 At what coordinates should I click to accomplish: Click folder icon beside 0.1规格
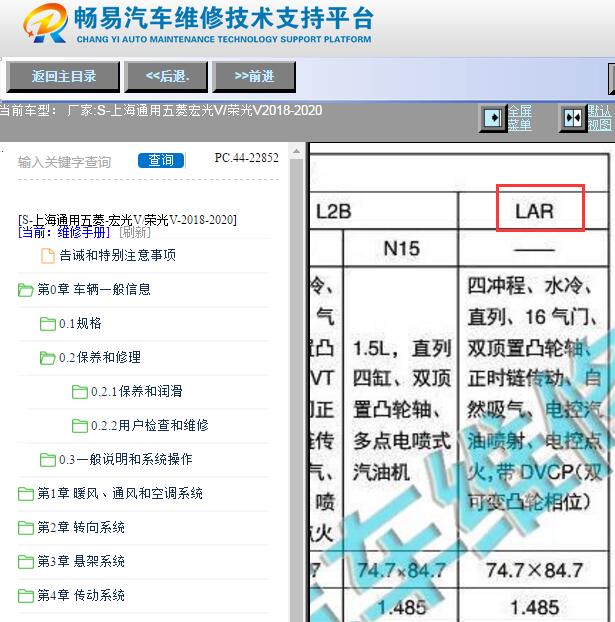(48, 324)
